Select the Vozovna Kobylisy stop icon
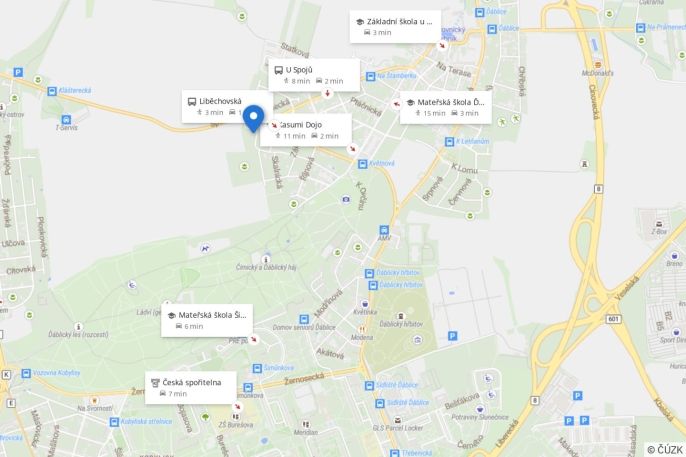The width and height of the screenshot is (686, 457). pyautogui.click(x=26, y=373)
